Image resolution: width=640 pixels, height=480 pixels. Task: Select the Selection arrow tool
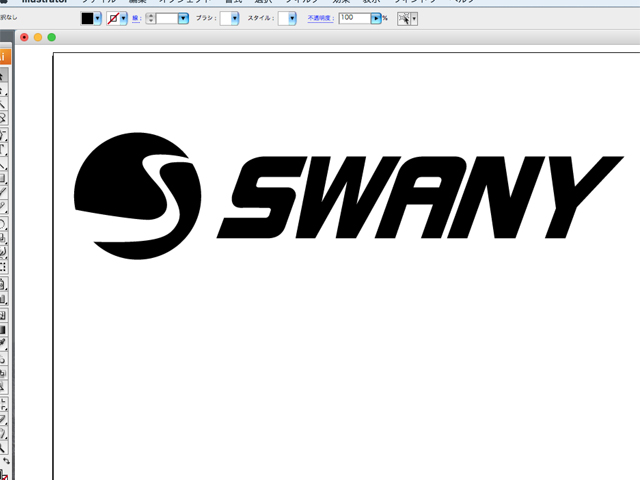click(x=4, y=76)
